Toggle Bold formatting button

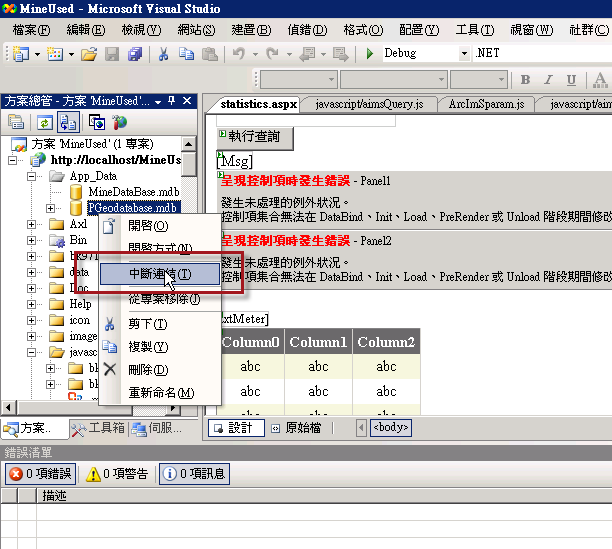tap(525, 80)
